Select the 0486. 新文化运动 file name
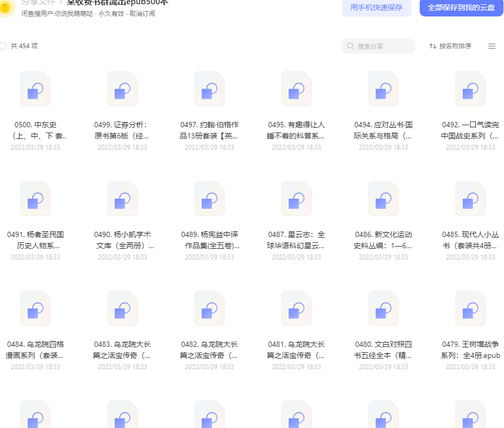 (x=384, y=240)
